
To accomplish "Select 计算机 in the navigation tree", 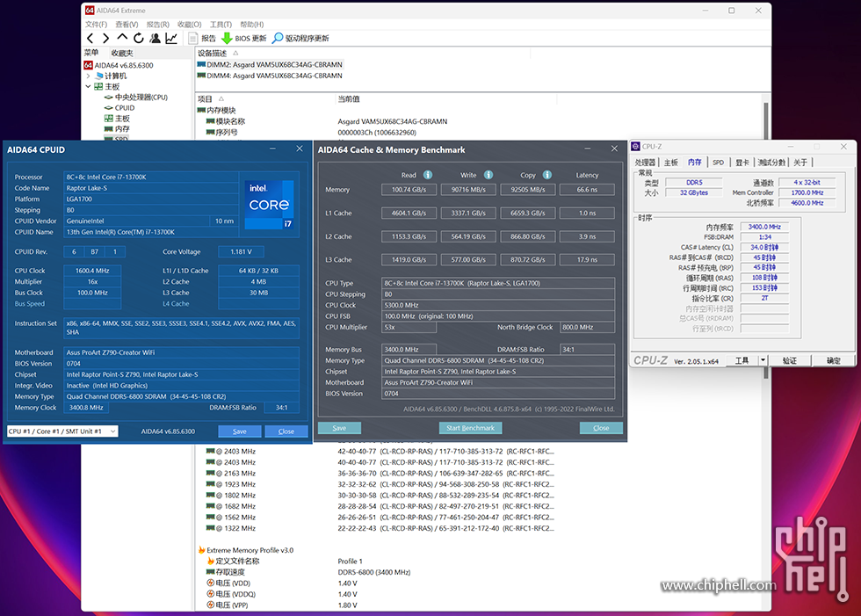I will tap(111, 76).
